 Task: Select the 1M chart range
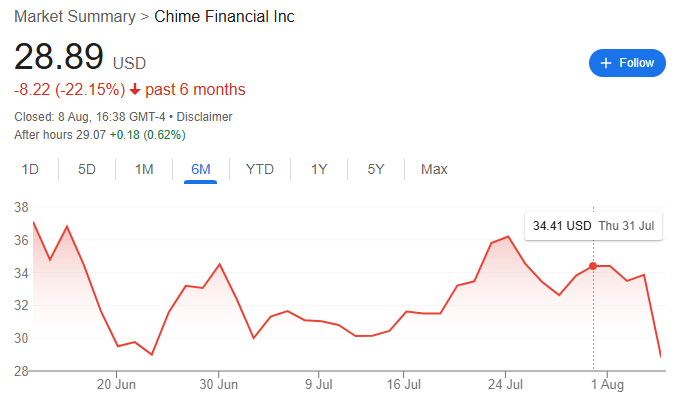pyautogui.click(x=144, y=169)
